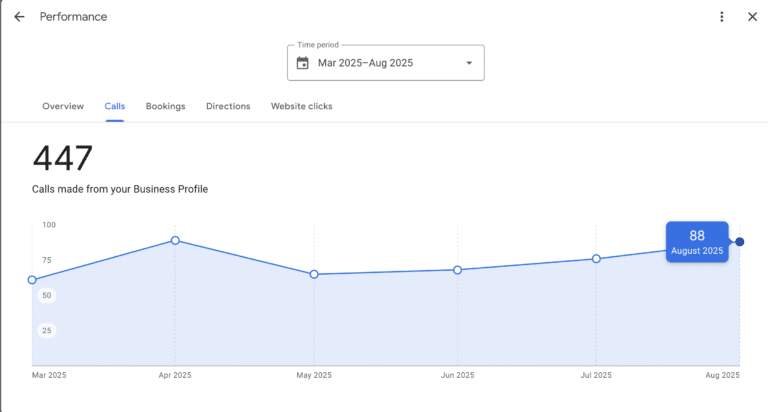
Task: Select the Calls tab
Action: point(114,106)
